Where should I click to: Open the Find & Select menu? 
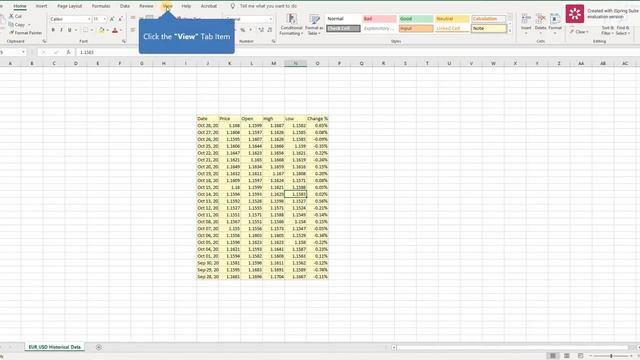pos(623,30)
